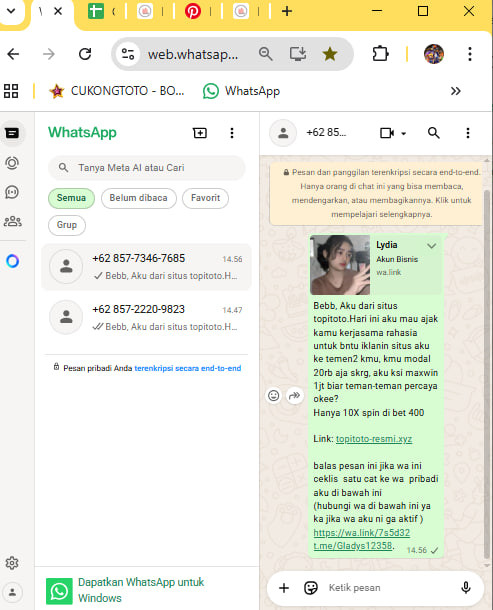The width and height of the screenshot is (493, 610).
Task: Open https://wa.link/7s5d32 link
Action: (x=362, y=532)
